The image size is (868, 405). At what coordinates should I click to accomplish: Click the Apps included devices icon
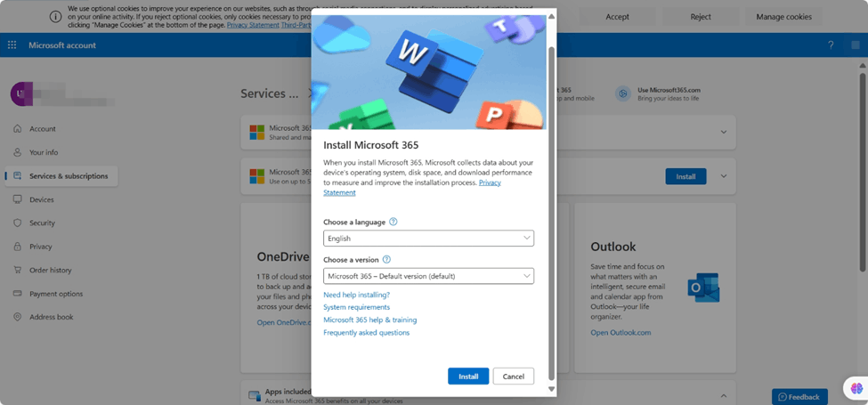tap(255, 395)
